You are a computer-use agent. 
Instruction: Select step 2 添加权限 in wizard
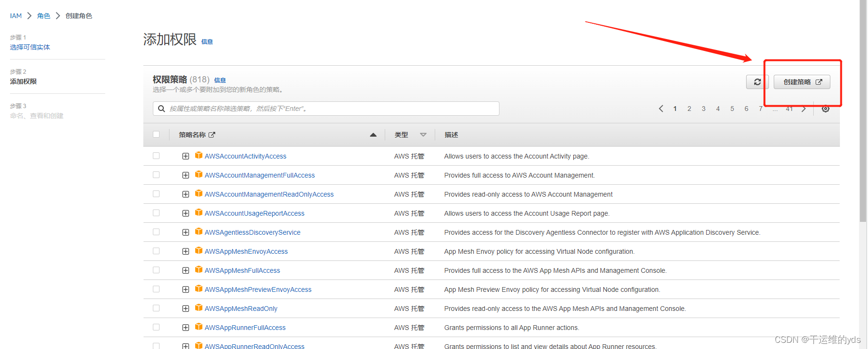23,81
